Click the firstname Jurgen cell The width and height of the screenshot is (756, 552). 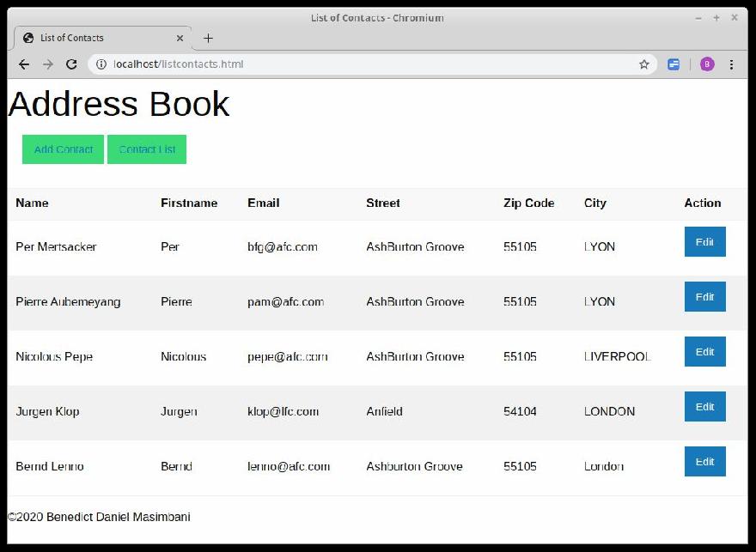(179, 411)
